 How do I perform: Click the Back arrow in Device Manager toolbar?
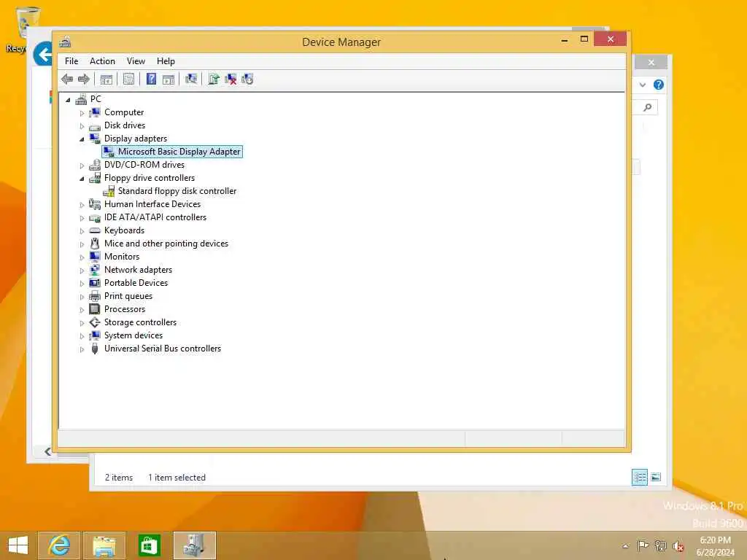pos(67,79)
